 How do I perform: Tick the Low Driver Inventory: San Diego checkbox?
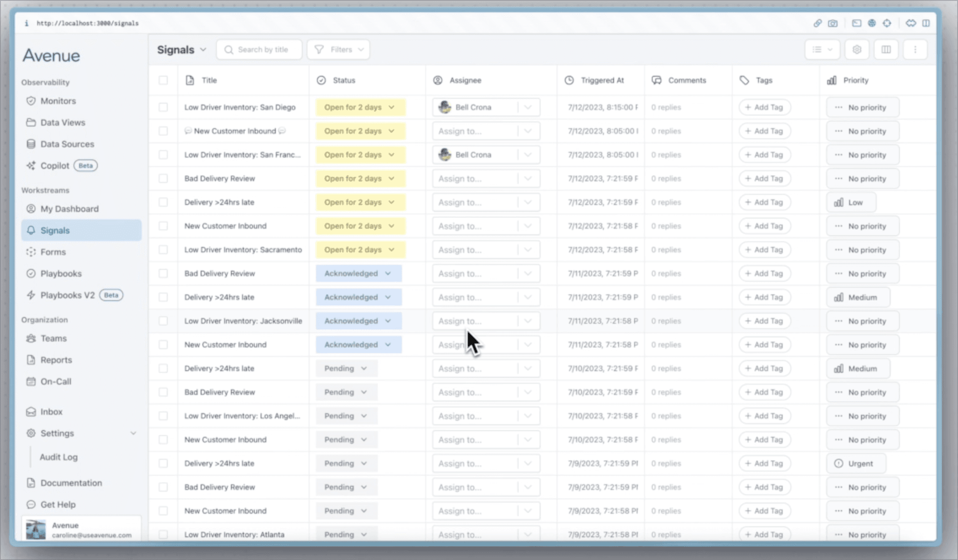coord(163,107)
